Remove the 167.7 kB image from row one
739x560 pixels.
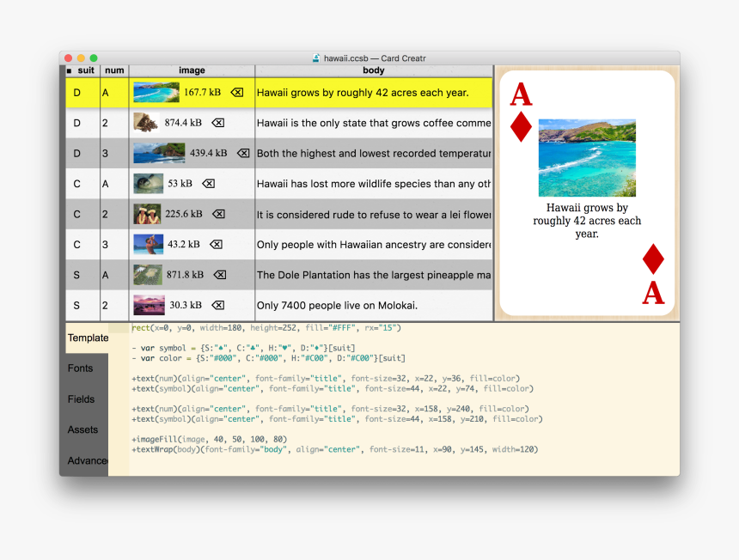coord(237,93)
